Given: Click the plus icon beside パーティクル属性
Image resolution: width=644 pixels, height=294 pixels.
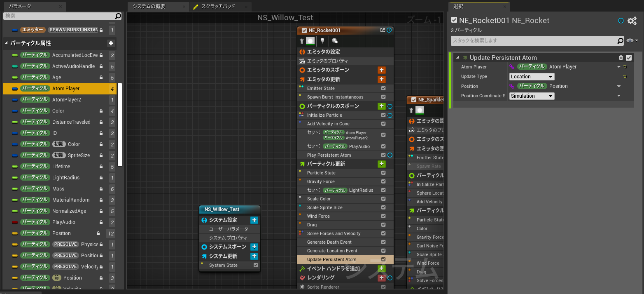Looking at the screenshot, I should (111, 43).
